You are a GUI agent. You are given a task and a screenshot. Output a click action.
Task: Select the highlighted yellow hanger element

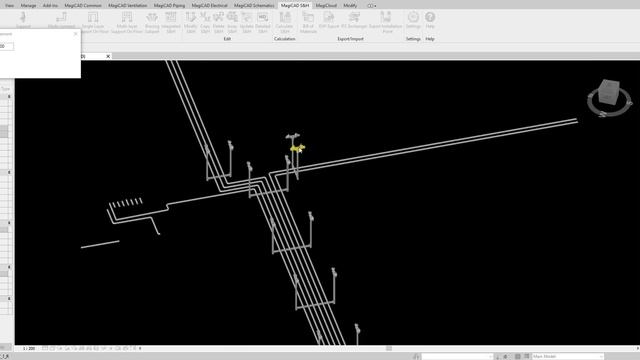[x=297, y=148]
